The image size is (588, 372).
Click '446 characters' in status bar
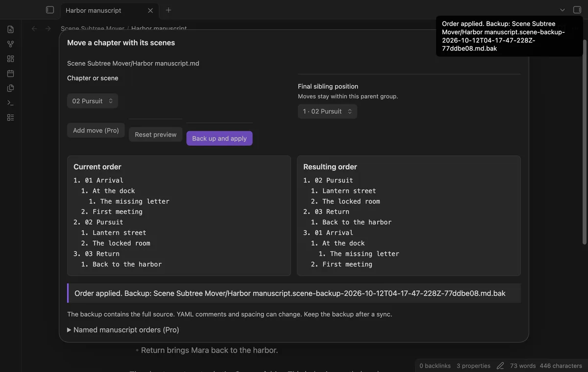[x=561, y=366]
